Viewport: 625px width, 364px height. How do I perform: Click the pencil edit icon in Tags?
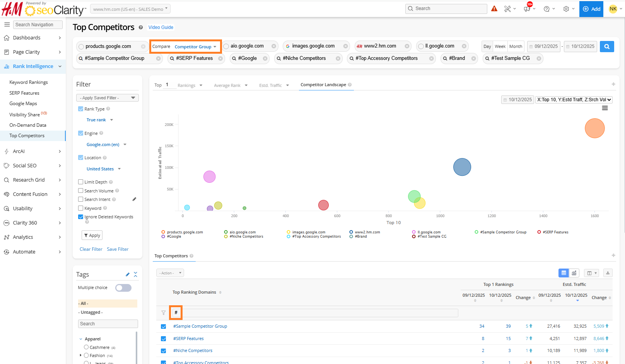pos(128,274)
